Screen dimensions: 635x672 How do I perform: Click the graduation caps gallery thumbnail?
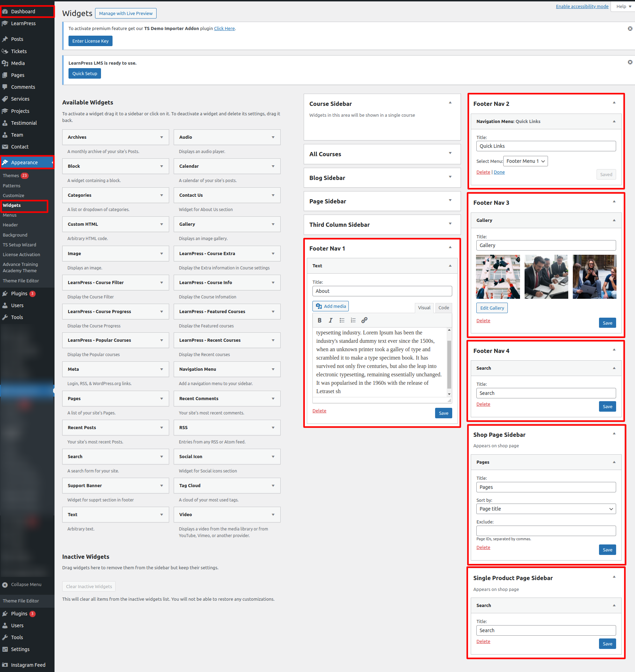[x=498, y=277]
